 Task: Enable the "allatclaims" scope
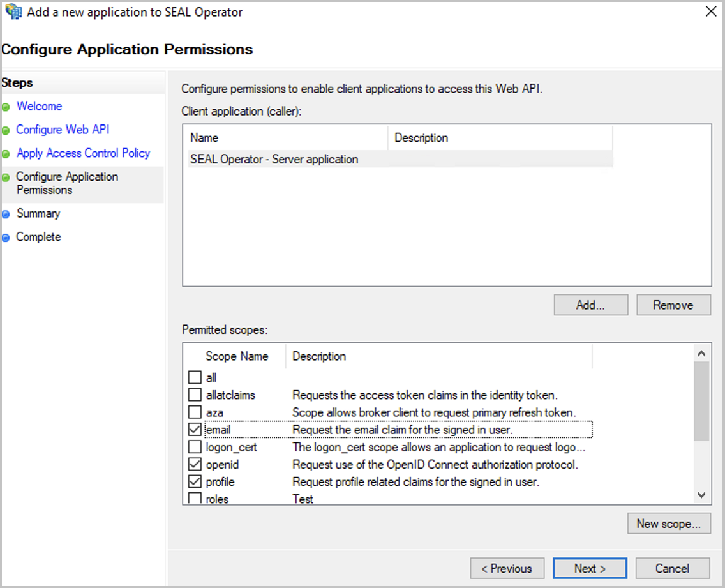195,395
